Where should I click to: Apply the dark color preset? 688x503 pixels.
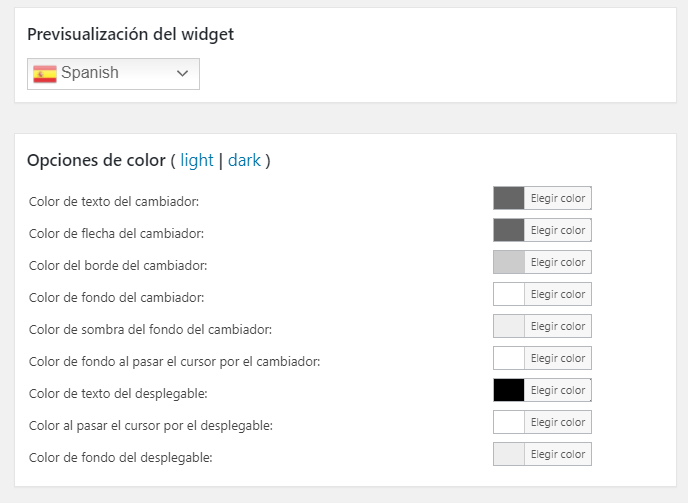[245, 160]
